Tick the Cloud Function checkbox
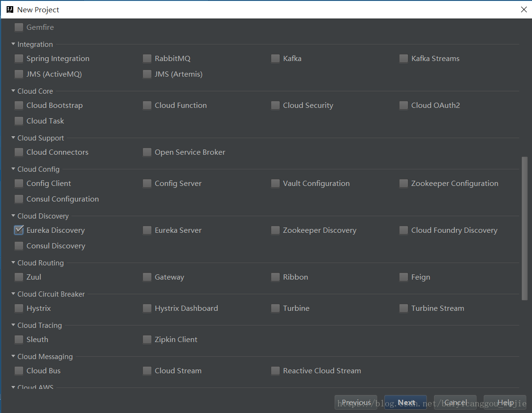This screenshot has width=532, height=413. pos(147,105)
